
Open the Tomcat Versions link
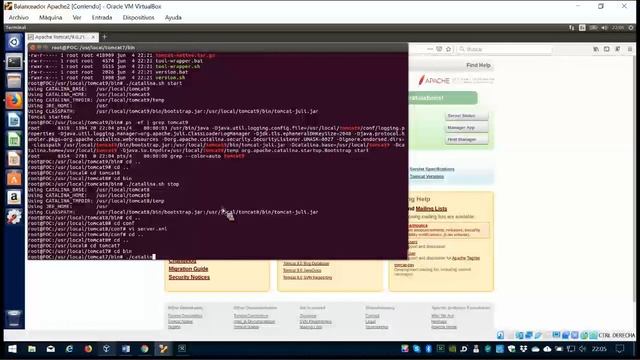pyautogui.click(x=427, y=176)
